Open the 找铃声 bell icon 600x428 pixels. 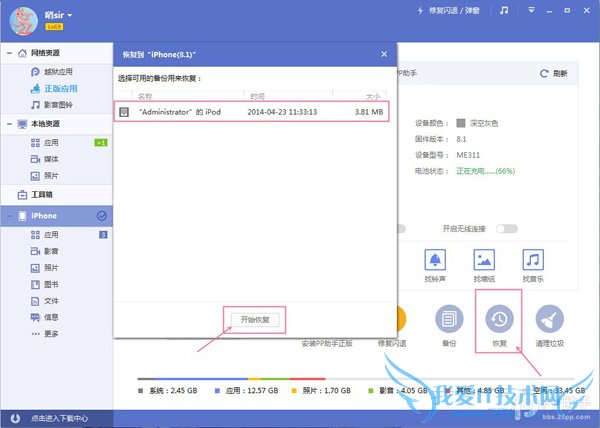(x=435, y=260)
